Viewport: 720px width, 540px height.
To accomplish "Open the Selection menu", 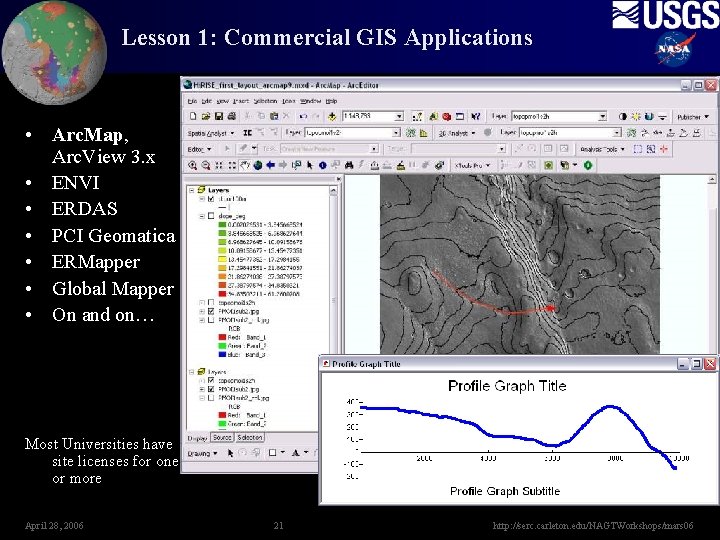I will pos(265,101).
